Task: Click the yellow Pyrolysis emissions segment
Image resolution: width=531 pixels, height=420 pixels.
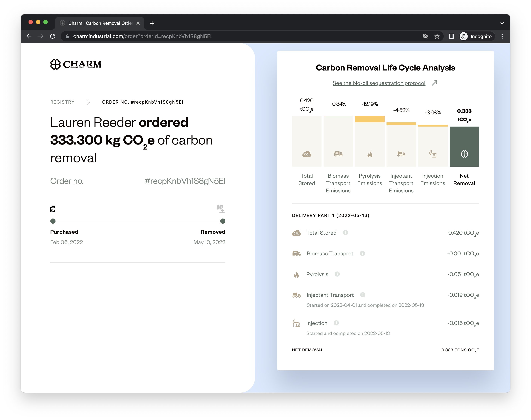Action: 370,119
